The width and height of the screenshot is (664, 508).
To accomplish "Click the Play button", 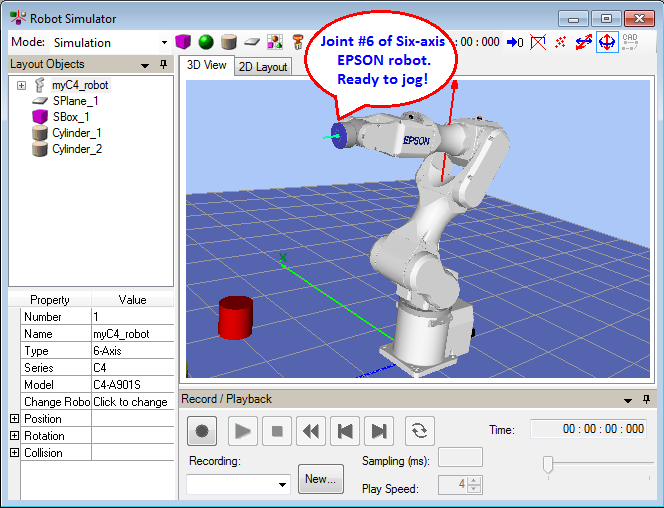I will coord(243,431).
